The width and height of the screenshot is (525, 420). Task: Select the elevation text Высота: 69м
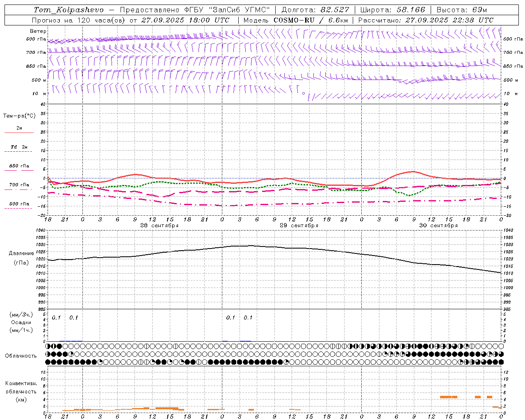(x=462, y=10)
